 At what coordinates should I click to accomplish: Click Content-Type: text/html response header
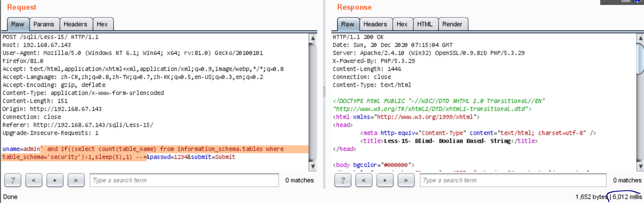click(x=372, y=85)
